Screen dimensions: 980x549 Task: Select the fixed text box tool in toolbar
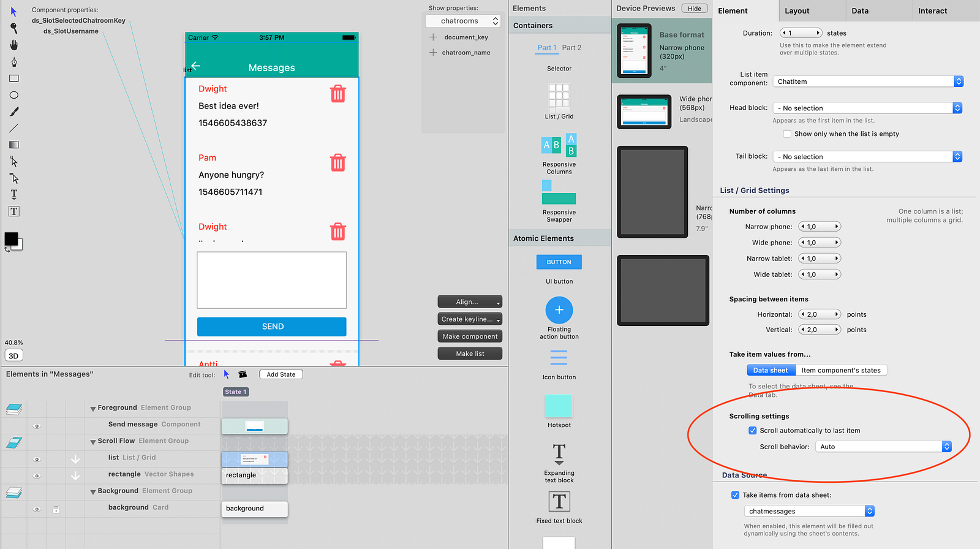13,211
